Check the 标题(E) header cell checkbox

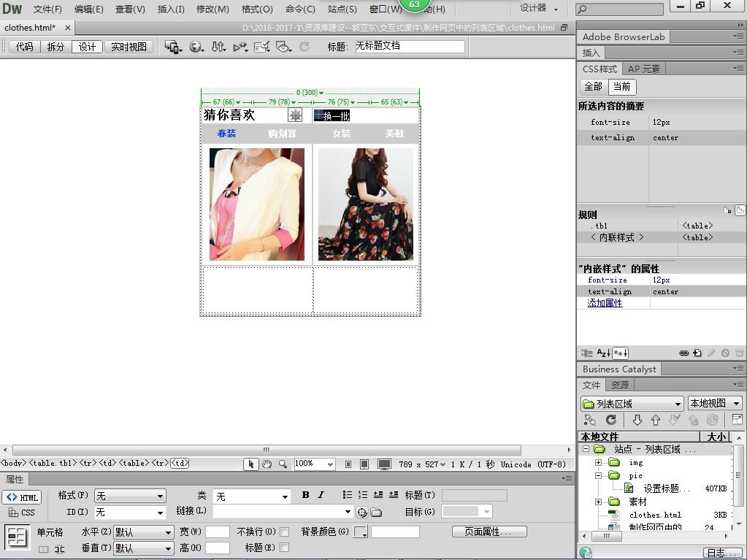284,547
